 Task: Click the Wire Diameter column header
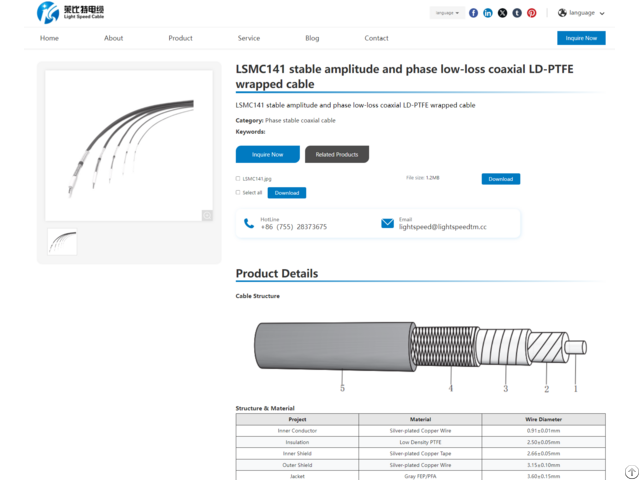(544, 419)
